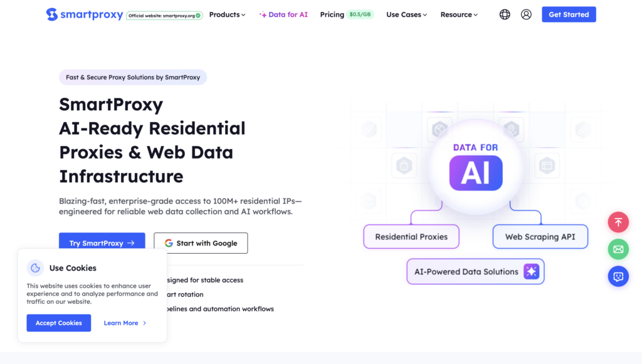Select the Residential Proxies box
Viewport: 642px width, 364px height.
click(411, 237)
